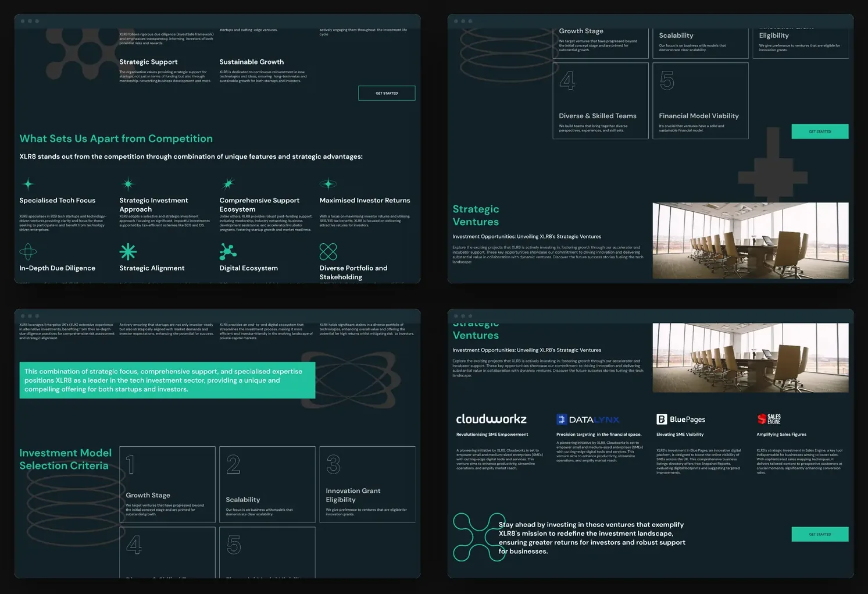Select the Diverse & Skilled Teams card
Image resolution: width=868 pixels, height=594 pixels.
(601, 101)
